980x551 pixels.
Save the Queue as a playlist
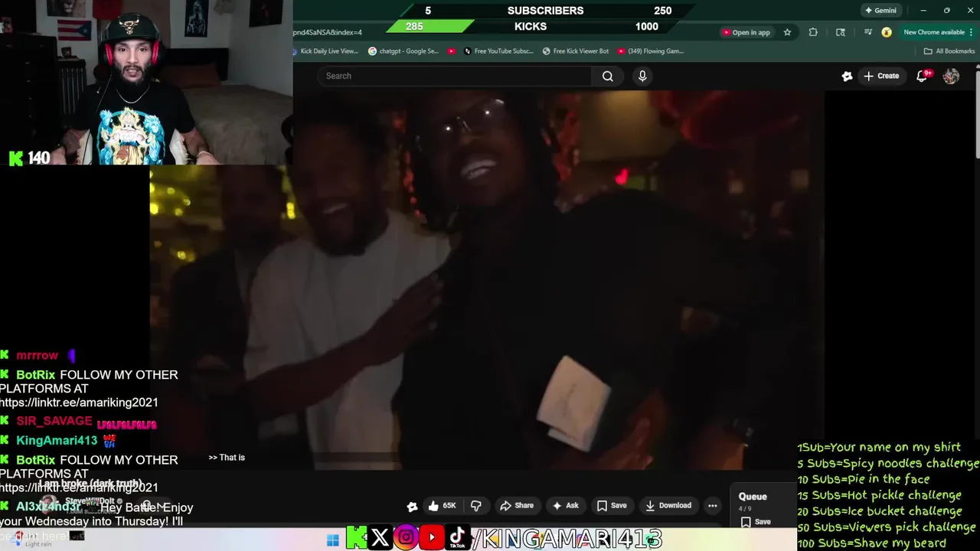coord(755,522)
